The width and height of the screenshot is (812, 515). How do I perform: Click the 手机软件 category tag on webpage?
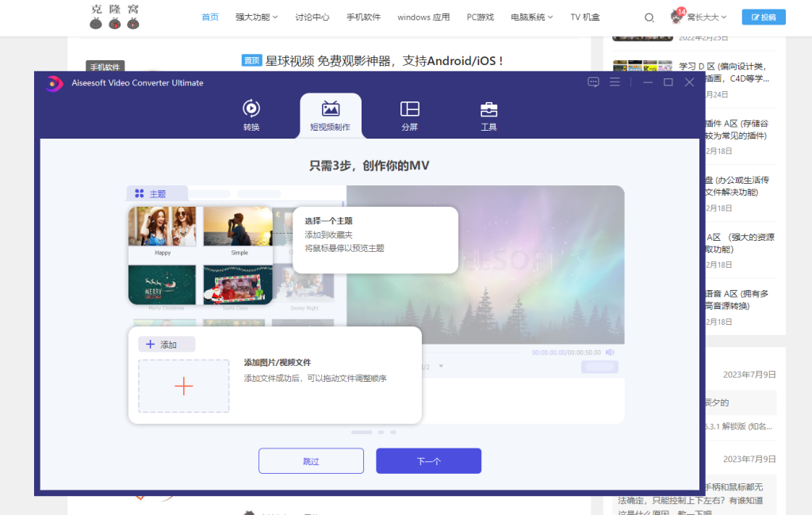105,67
